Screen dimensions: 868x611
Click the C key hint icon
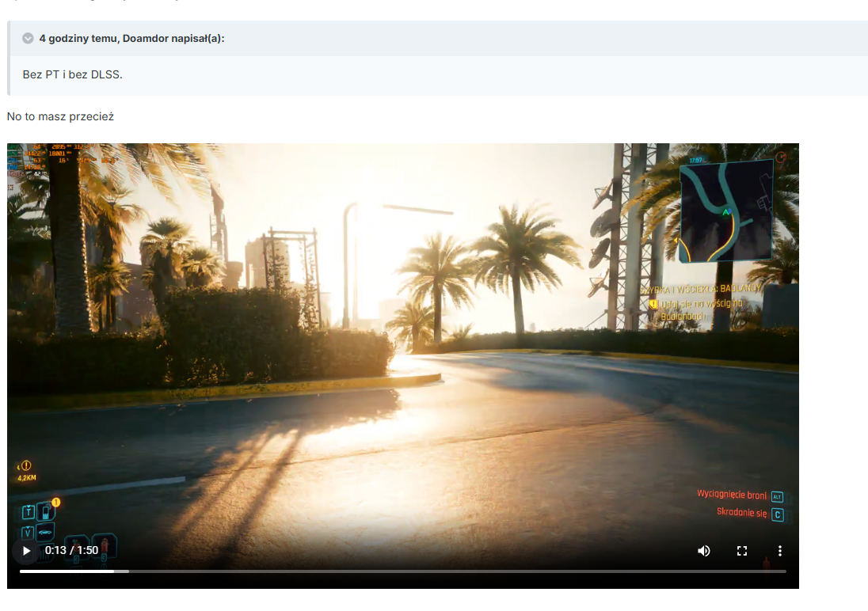coord(778,514)
